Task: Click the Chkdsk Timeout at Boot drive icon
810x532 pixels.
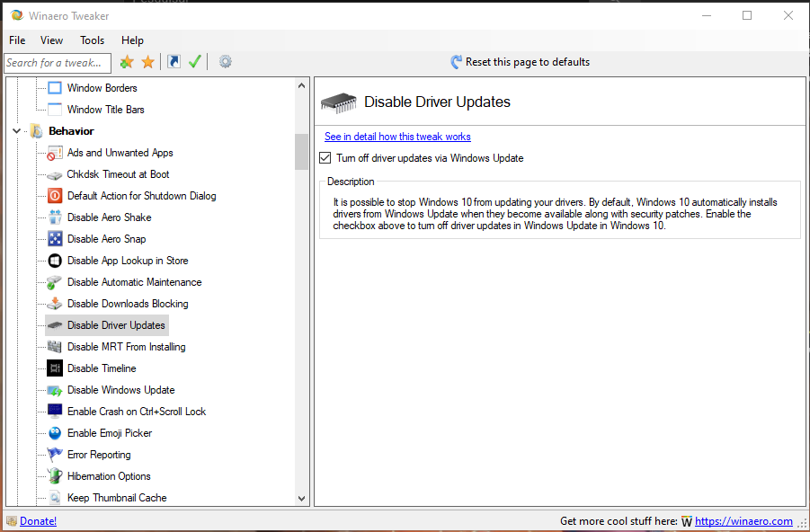Action: click(x=55, y=175)
